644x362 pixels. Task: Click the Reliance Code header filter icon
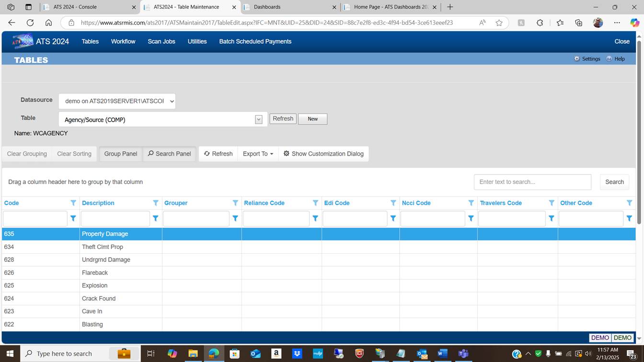click(315, 203)
